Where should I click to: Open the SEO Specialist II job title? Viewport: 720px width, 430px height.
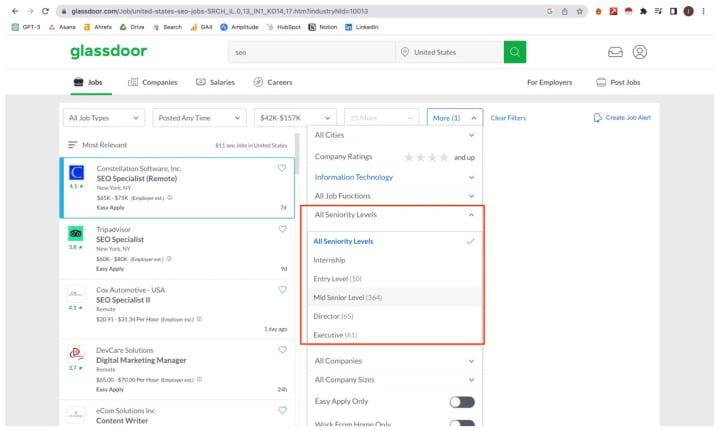click(x=123, y=300)
